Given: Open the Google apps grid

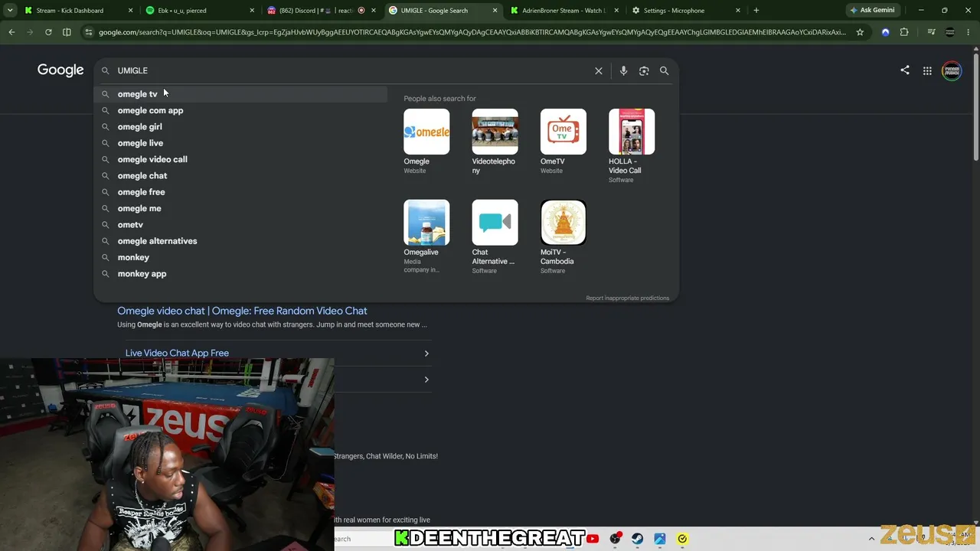Looking at the screenshot, I should [x=927, y=70].
